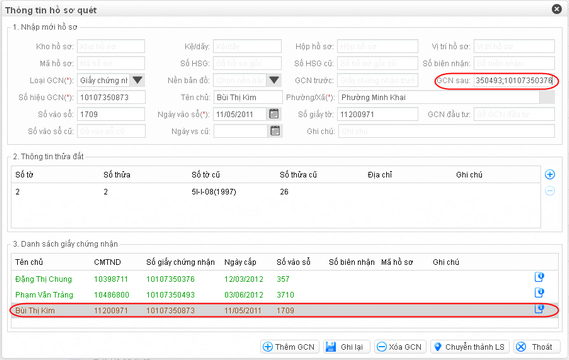Focus the Số biên nhận input field
Screen dimensions: 569x360
pos(514,63)
